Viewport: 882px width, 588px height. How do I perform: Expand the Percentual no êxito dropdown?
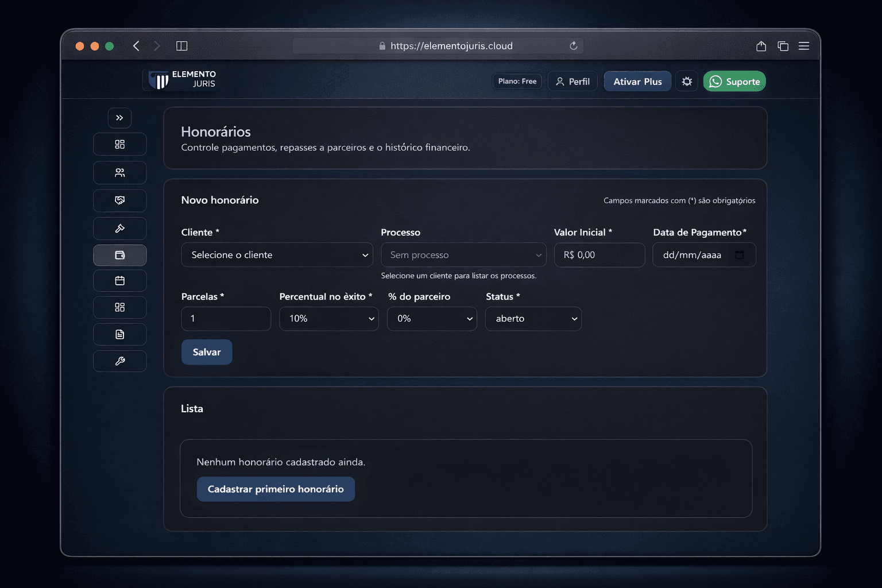[x=328, y=319]
